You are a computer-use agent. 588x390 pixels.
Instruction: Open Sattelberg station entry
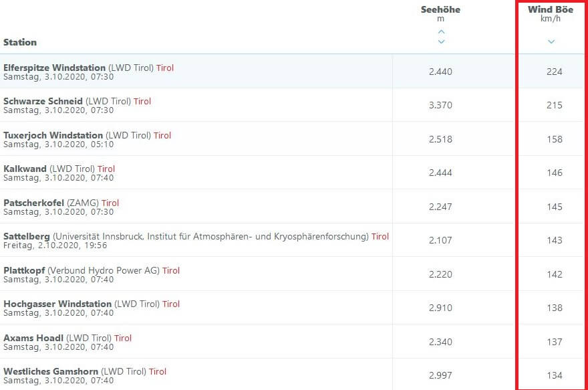(x=27, y=237)
